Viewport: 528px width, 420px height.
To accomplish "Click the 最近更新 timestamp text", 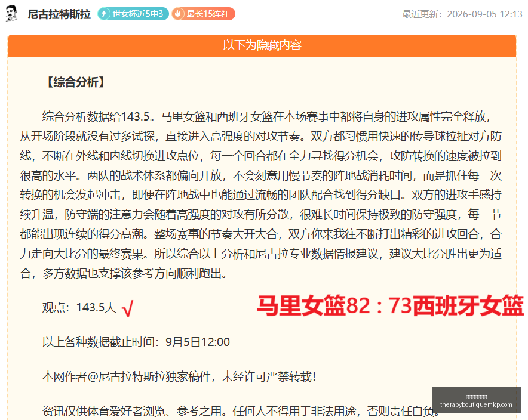I will coord(462,14).
